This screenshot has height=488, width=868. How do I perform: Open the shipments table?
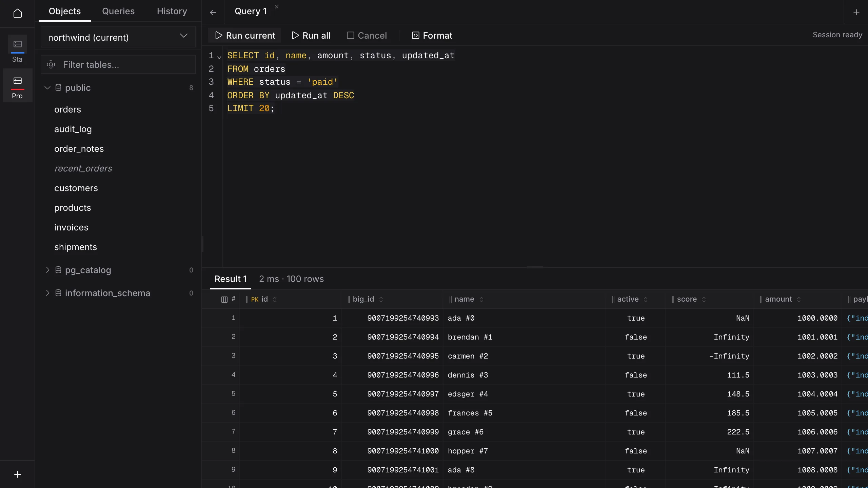click(76, 247)
